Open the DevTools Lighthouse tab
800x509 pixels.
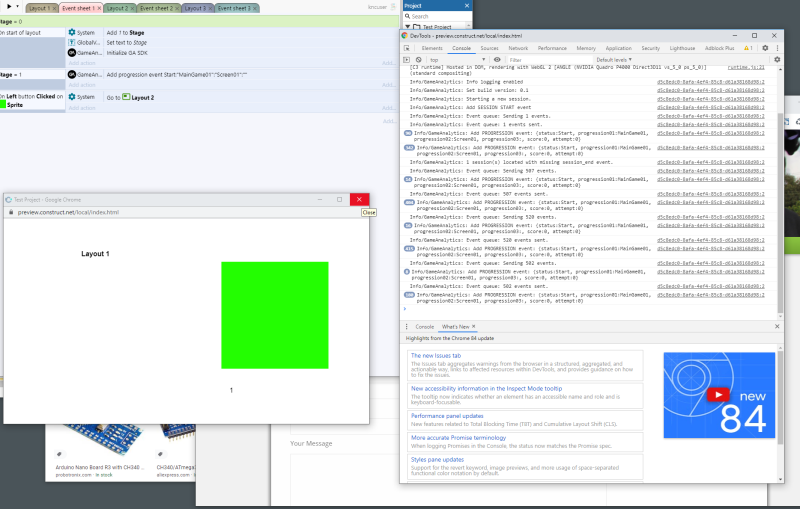(x=682, y=48)
